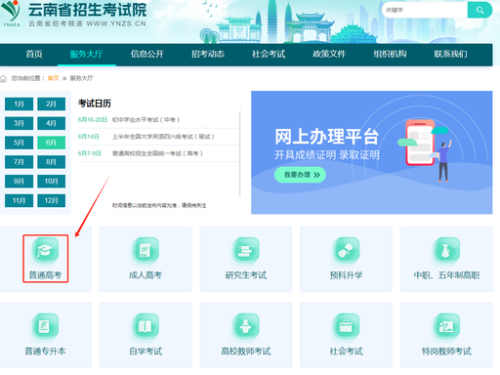Select 5月 in exam calendar
This screenshot has height=375, width=500.
[x=19, y=143]
